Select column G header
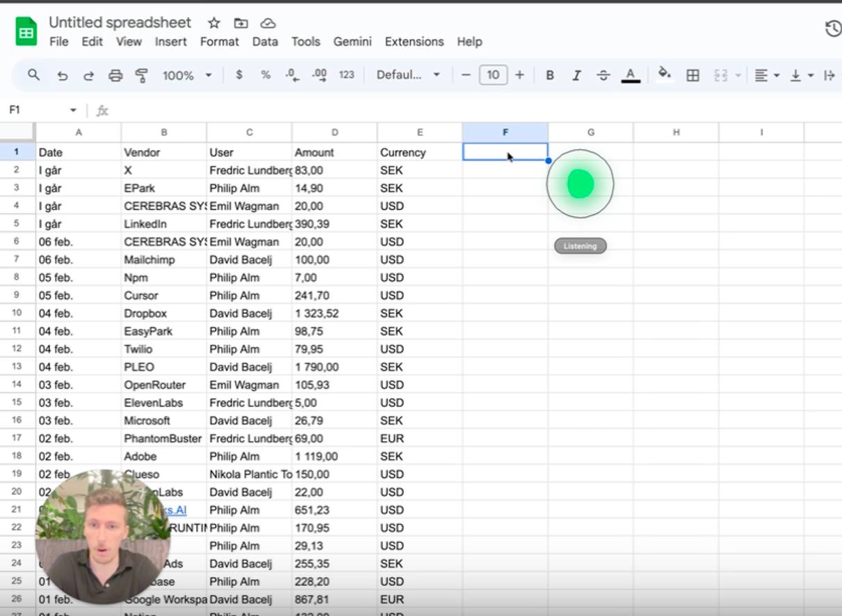 pyautogui.click(x=590, y=132)
